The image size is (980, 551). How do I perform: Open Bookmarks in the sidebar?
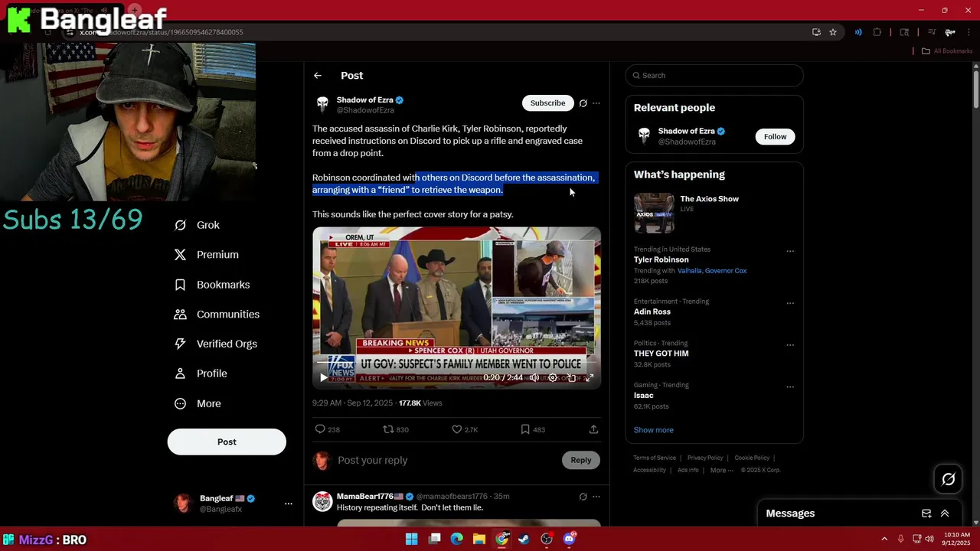click(x=212, y=285)
